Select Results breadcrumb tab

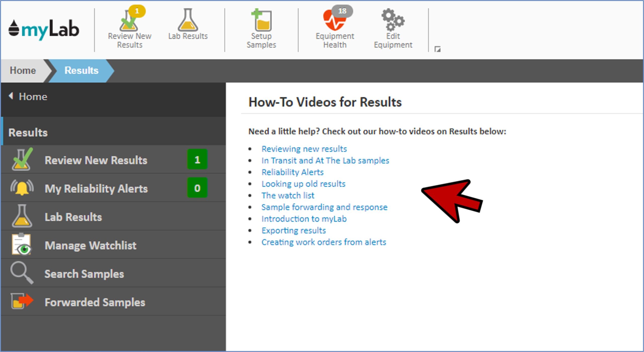pyautogui.click(x=81, y=71)
